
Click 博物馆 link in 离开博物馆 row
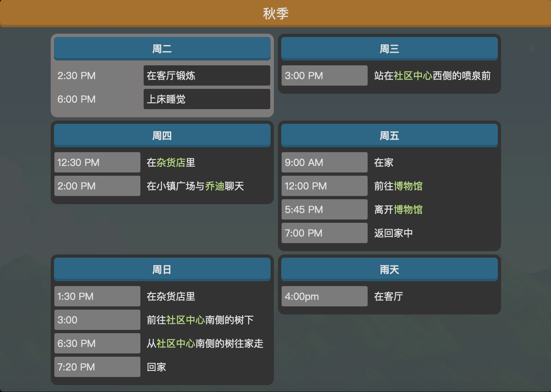[408, 210]
